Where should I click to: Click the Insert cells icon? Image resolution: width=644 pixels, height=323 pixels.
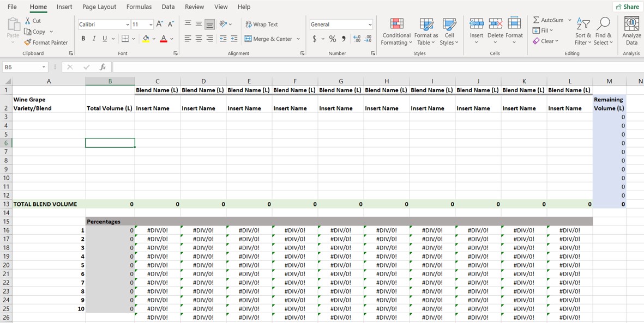tap(477, 23)
